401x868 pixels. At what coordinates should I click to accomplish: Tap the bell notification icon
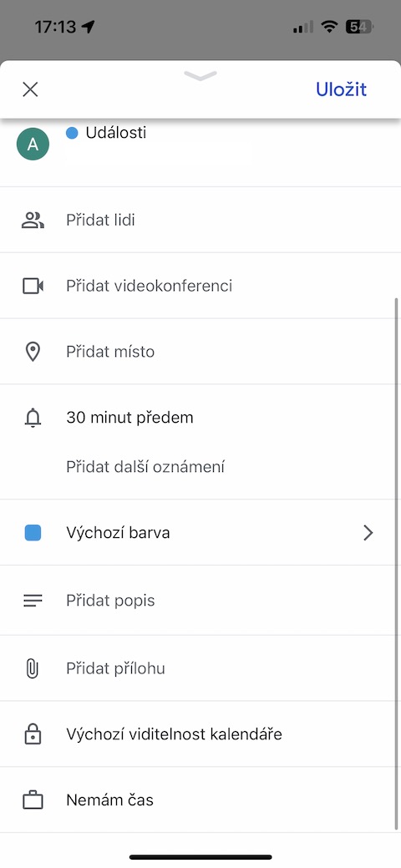click(33, 418)
